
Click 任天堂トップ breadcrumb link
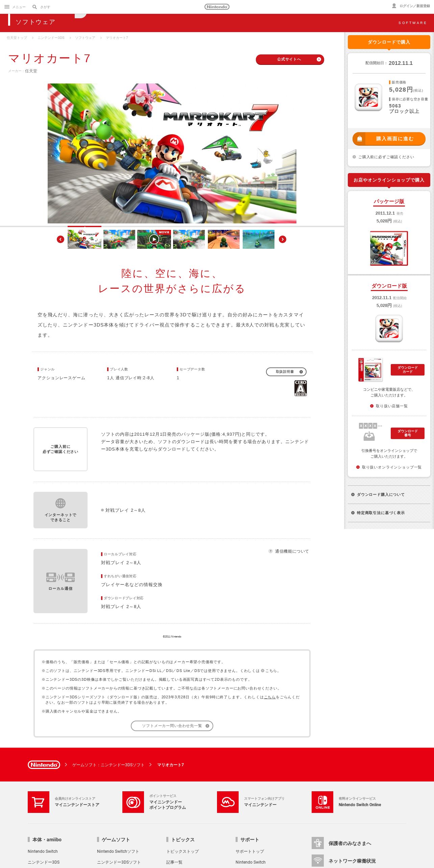click(17, 38)
